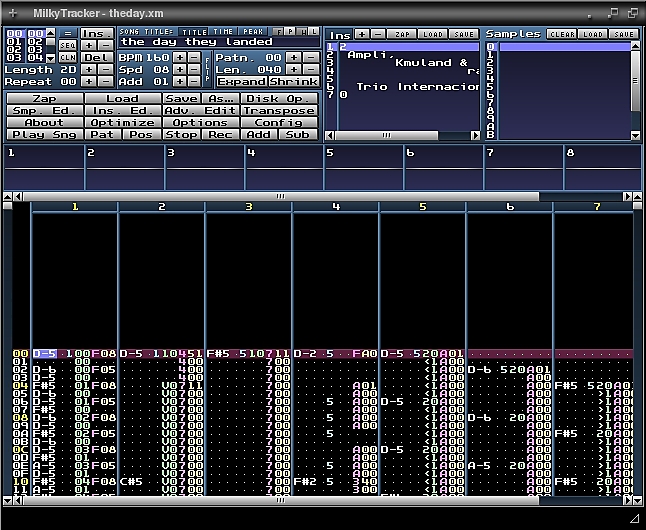Shrink the current pattern
Viewport: 646px width, 530px height.
click(x=293, y=82)
